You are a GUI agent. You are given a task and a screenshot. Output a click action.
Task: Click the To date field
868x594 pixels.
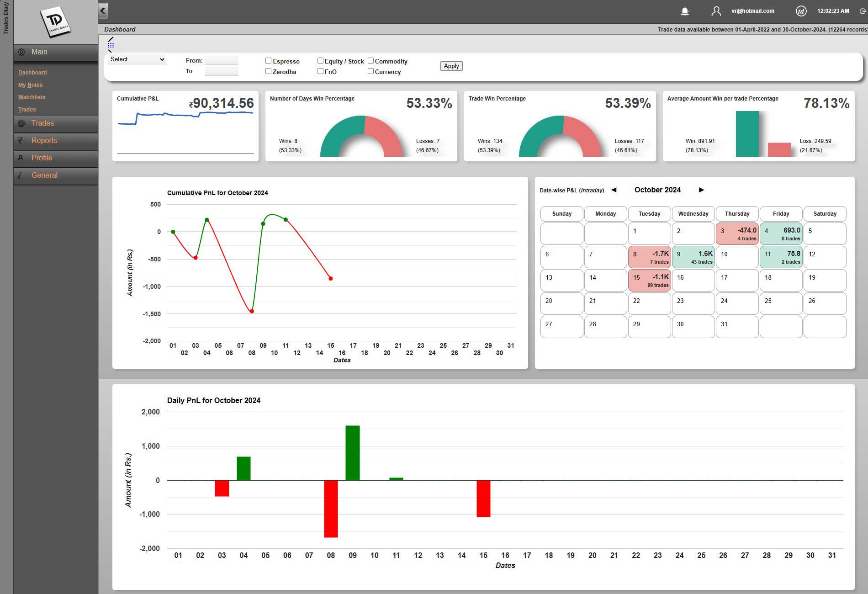click(x=222, y=71)
